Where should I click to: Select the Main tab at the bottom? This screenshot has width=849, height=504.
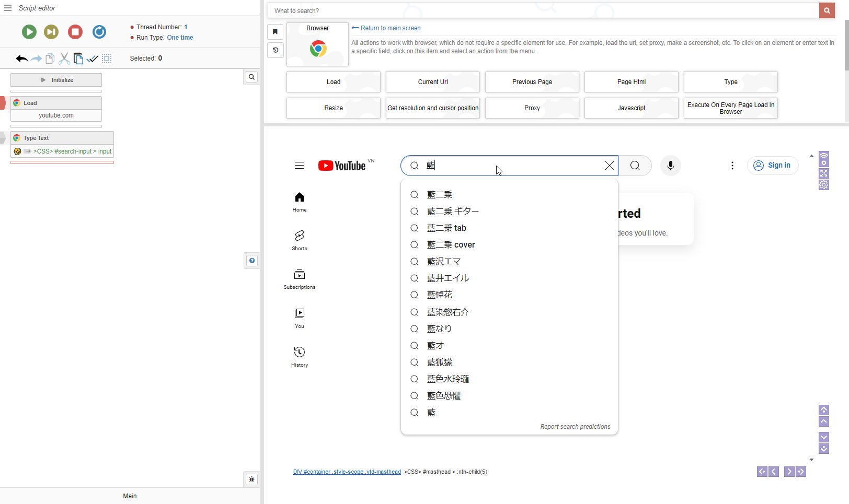coord(130,496)
